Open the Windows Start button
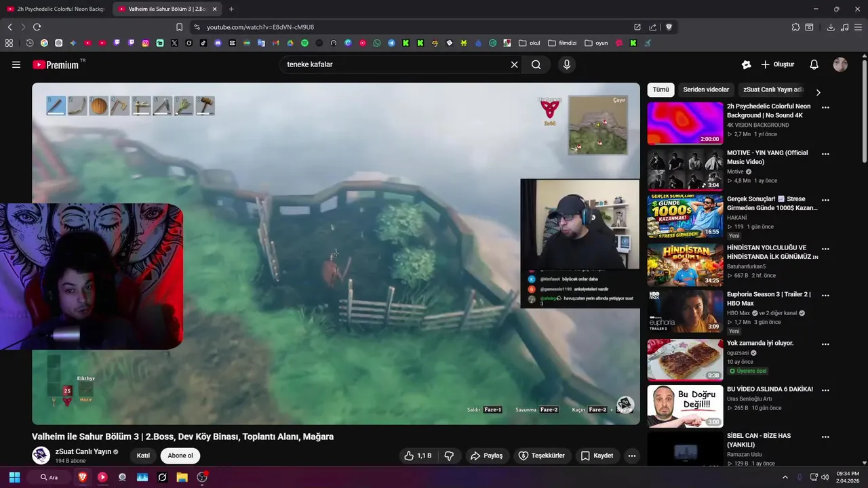Screen dimensions: 868x488 click(x=14, y=477)
